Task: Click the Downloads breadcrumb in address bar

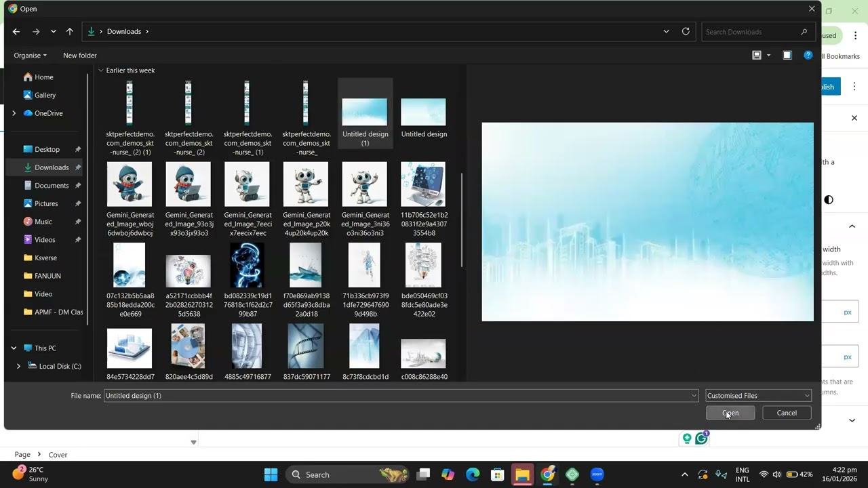Action: coord(124,31)
